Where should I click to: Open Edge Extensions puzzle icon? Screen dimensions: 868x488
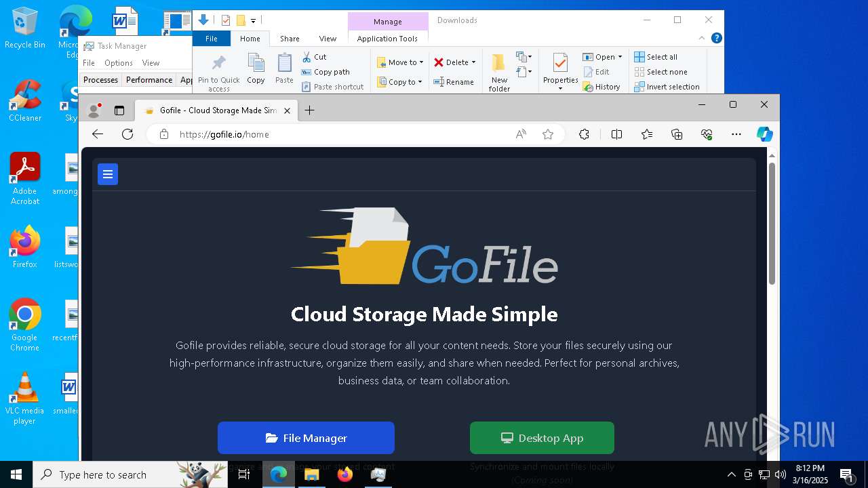584,134
